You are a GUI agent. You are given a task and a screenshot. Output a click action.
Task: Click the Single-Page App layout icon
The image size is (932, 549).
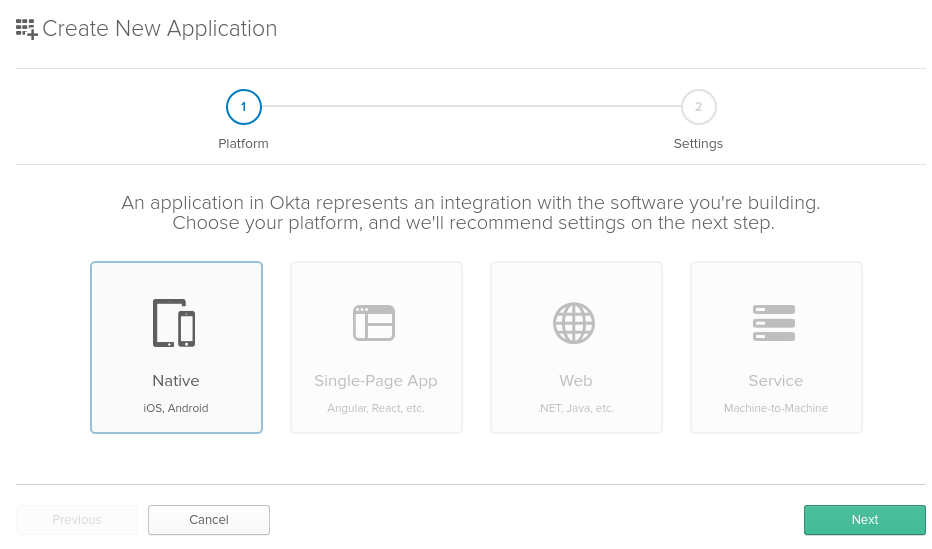pos(374,323)
